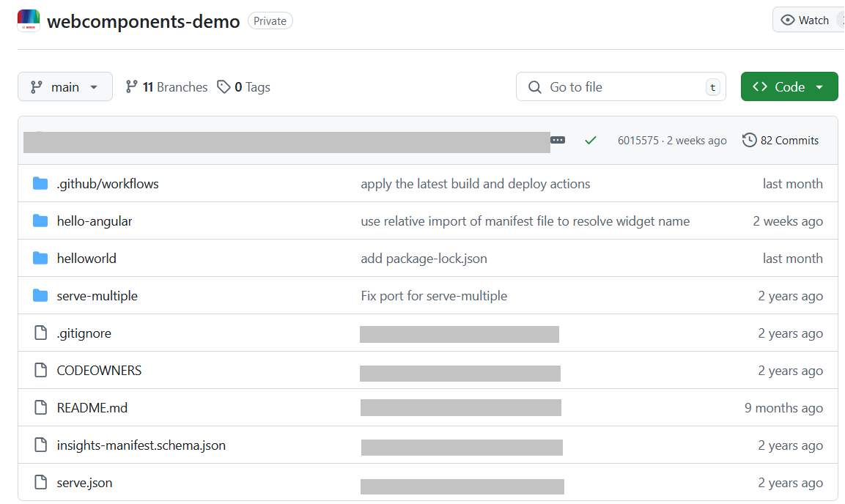View the 11 Branches list
The height and width of the screenshot is (504, 845).
click(167, 87)
